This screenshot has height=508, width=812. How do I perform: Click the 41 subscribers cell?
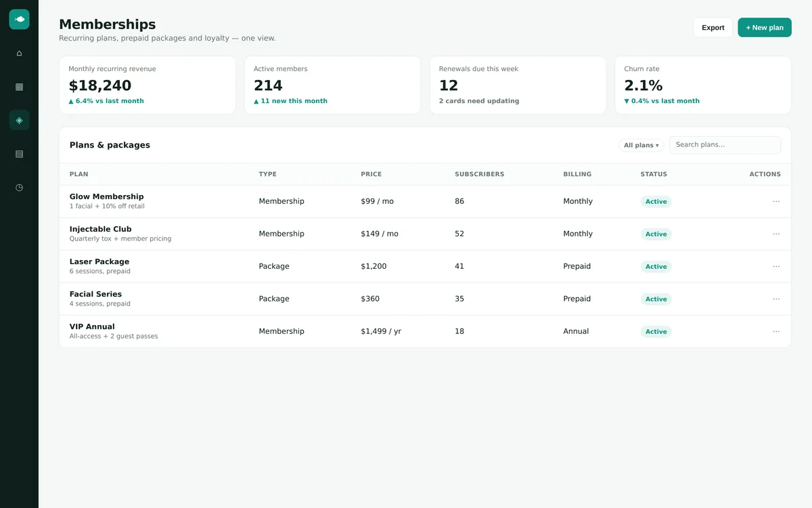click(x=459, y=266)
